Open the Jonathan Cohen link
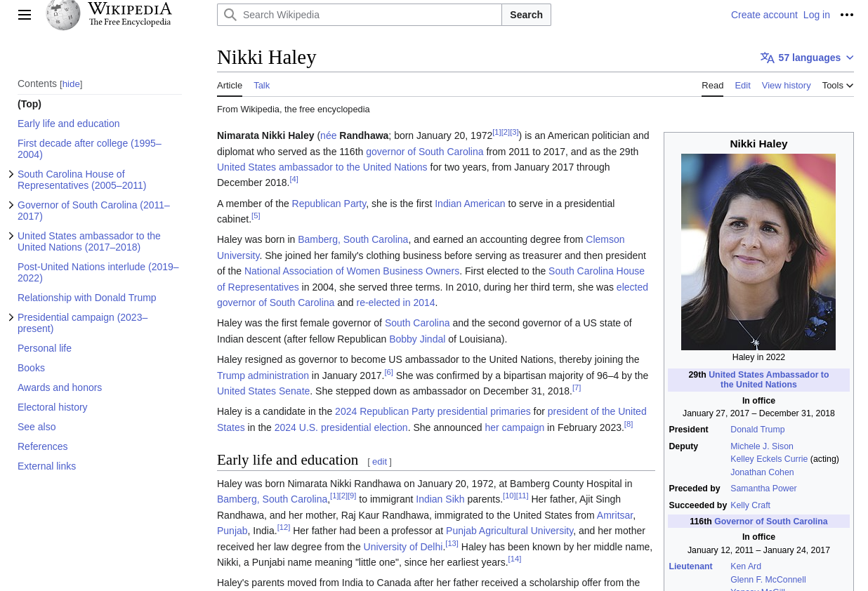 point(762,472)
